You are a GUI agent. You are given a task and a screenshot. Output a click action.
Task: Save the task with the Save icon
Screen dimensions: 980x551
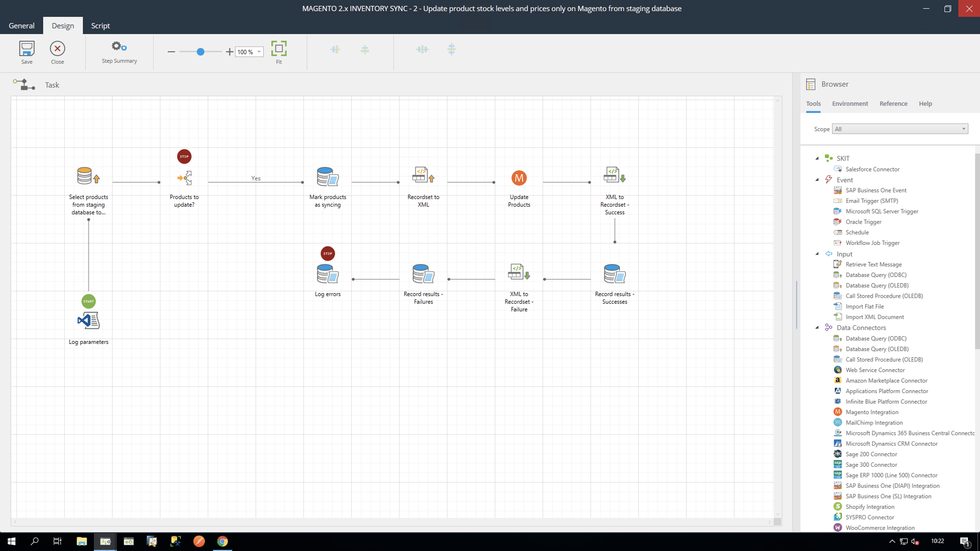pos(27,52)
